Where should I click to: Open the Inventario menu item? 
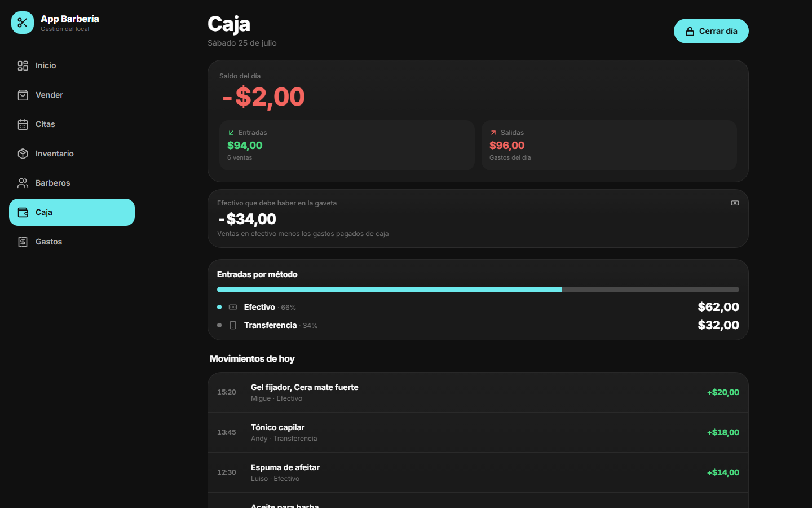pyautogui.click(x=72, y=154)
